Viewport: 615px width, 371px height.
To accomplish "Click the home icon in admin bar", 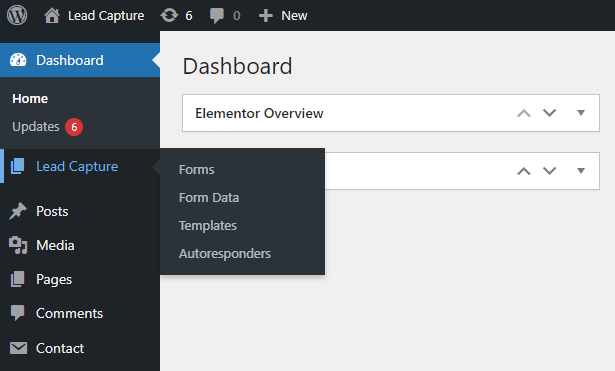I will click(52, 16).
